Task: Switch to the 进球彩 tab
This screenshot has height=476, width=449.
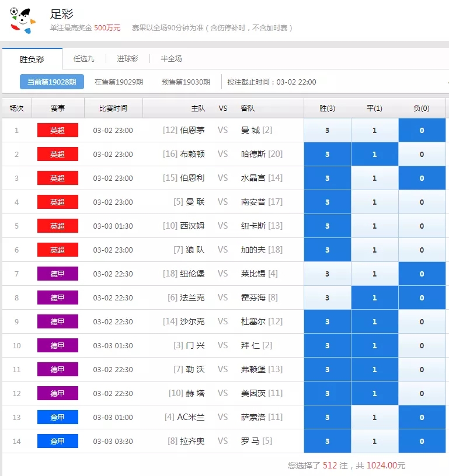Action: (x=128, y=58)
